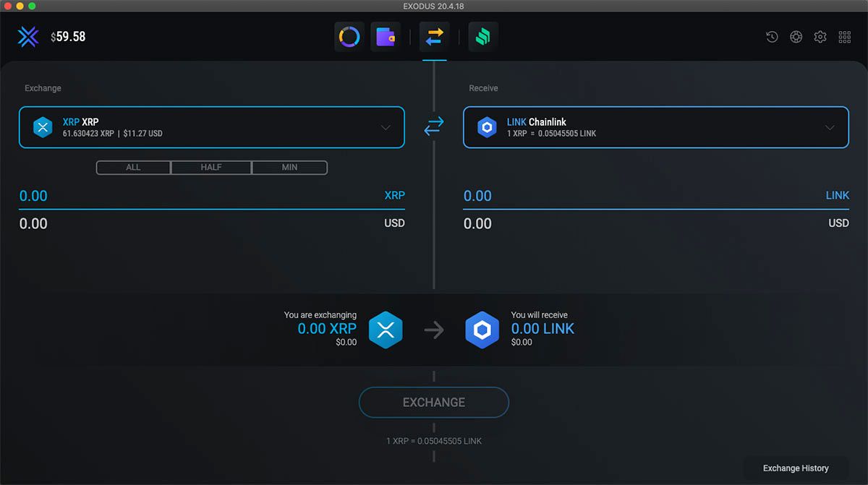
Task: Open the Wallet tab icon
Action: [x=386, y=37]
